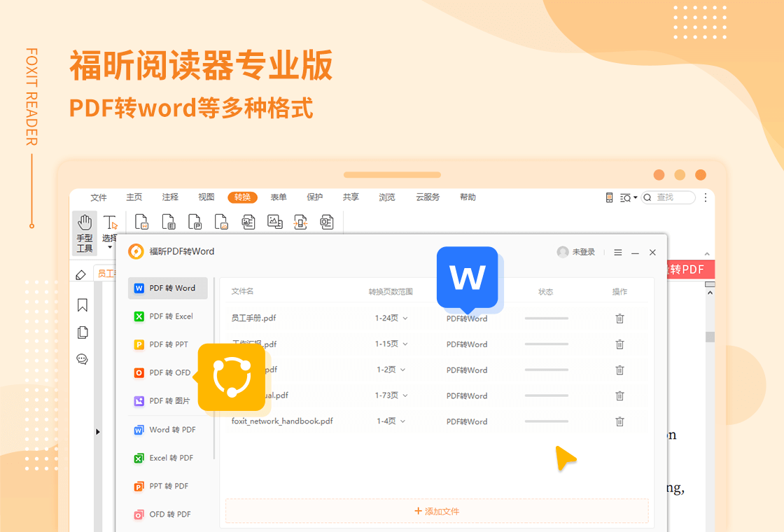
Task: Open the comments panel icon
Action: click(82, 359)
